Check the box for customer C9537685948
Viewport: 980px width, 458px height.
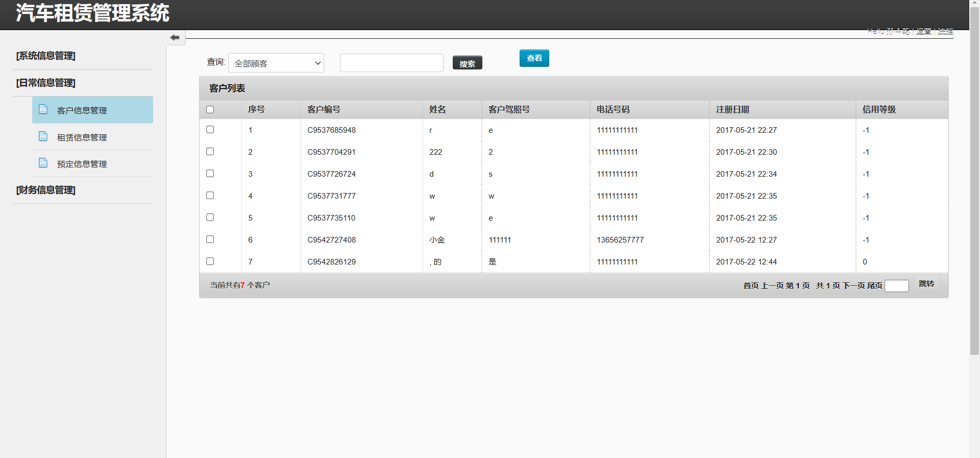click(x=210, y=129)
